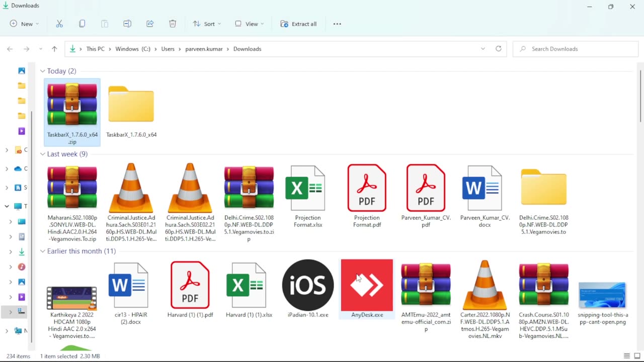The width and height of the screenshot is (644, 362).
Task: Select the AnyDesk.exe file icon
Action: (367, 285)
